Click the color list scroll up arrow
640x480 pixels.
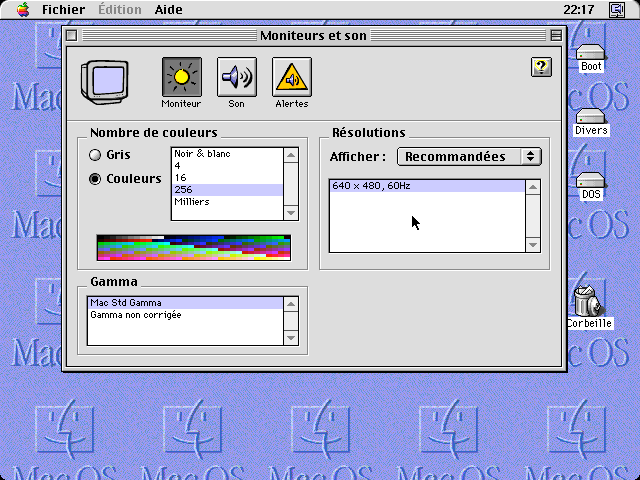[291, 155]
